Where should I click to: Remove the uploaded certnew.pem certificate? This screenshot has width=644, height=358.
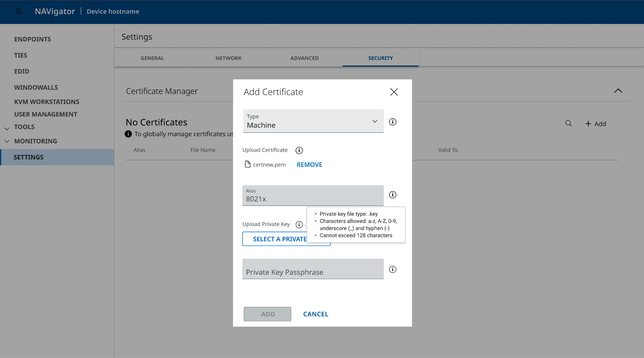click(x=309, y=165)
